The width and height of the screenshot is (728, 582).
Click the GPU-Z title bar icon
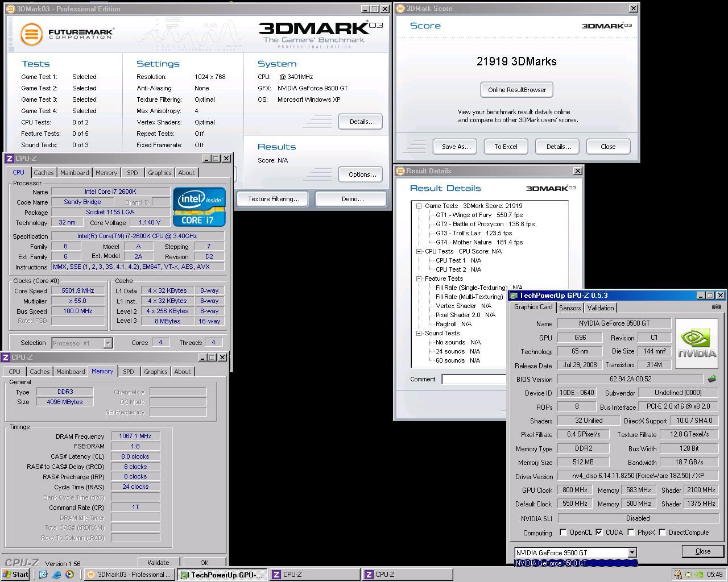tap(514, 296)
